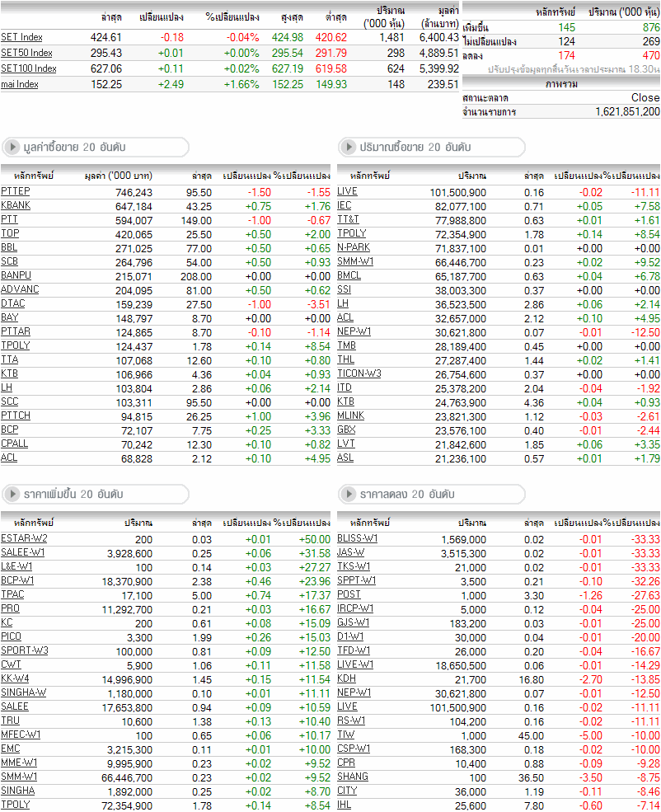Click the L&E-W1 warrant link
The image size is (661, 812).
(x=16, y=566)
